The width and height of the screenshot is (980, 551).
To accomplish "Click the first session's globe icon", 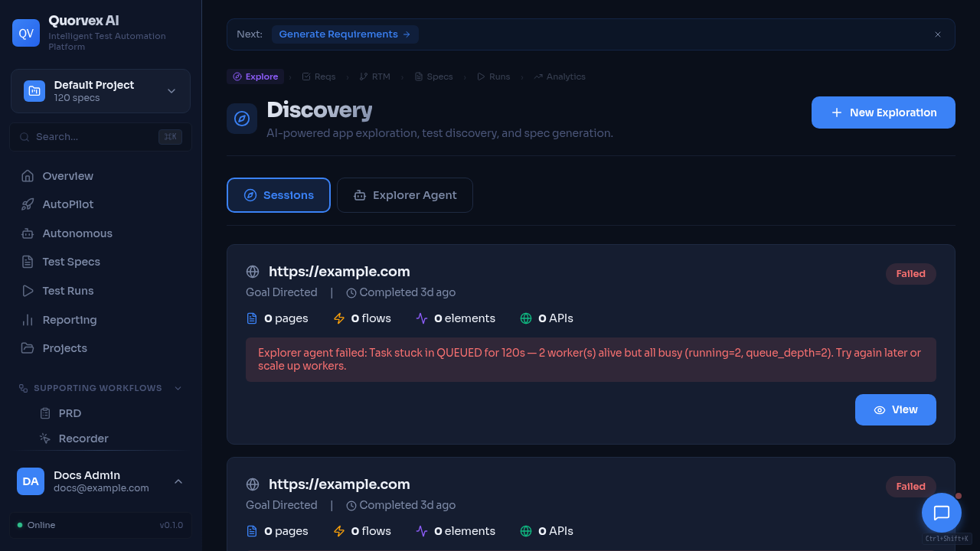I will tap(253, 272).
